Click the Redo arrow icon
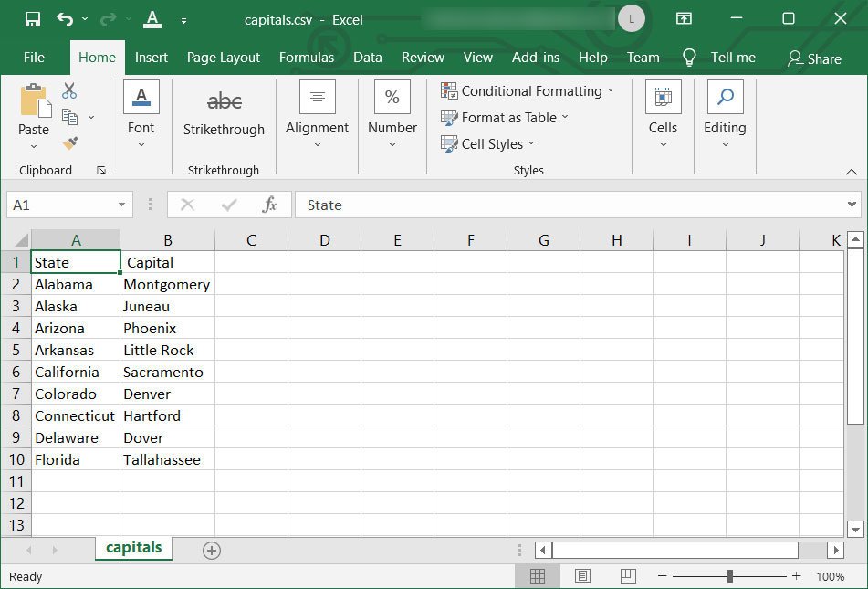Image resolution: width=868 pixels, height=589 pixels. (x=108, y=19)
